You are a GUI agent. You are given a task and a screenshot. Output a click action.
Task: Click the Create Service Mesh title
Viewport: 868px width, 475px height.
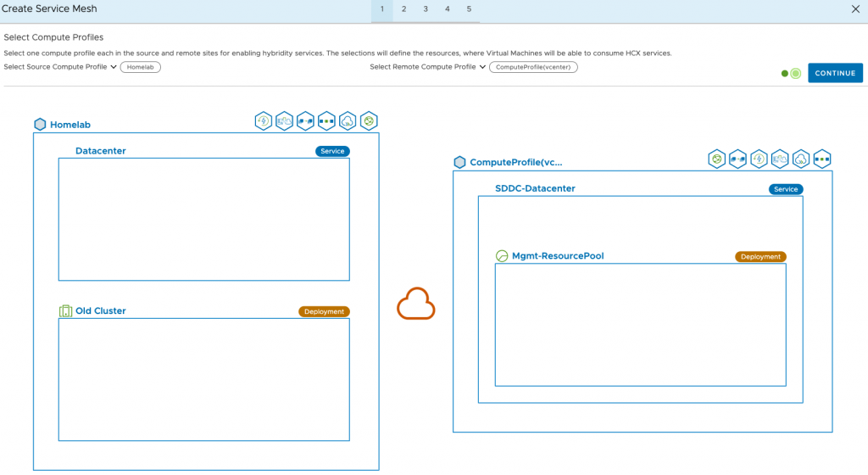point(48,8)
